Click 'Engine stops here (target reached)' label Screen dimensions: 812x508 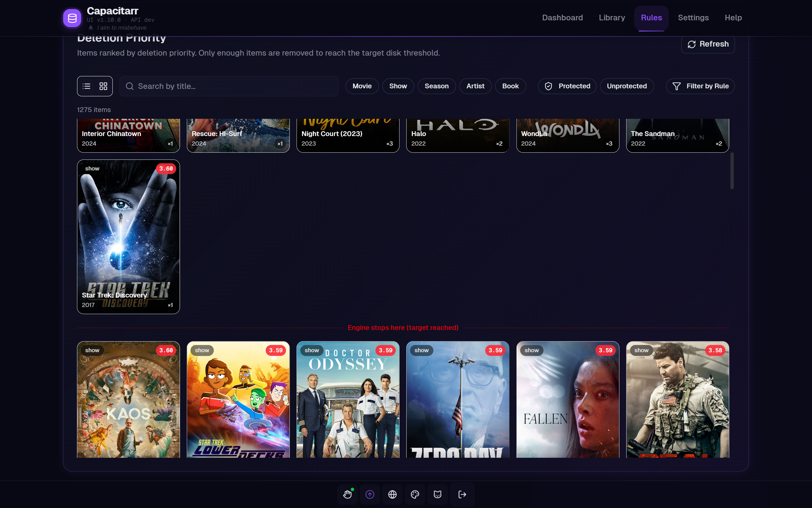403,328
